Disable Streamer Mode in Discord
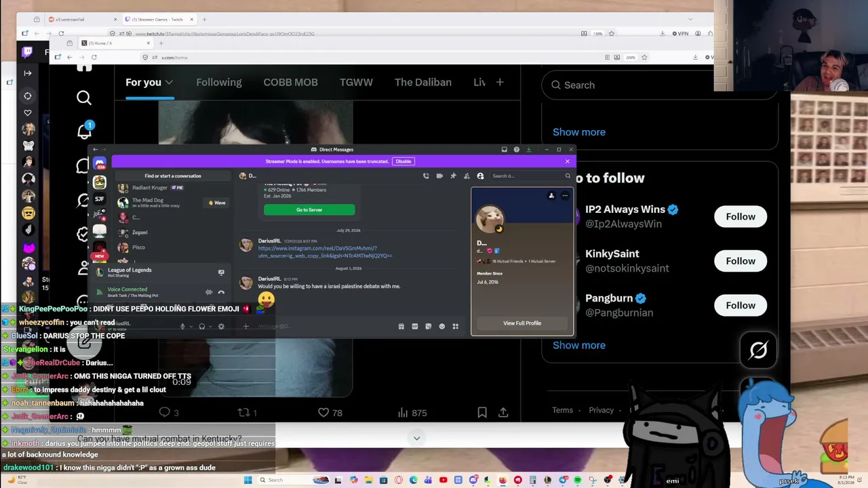868x488 pixels. [x=403, y=161]
